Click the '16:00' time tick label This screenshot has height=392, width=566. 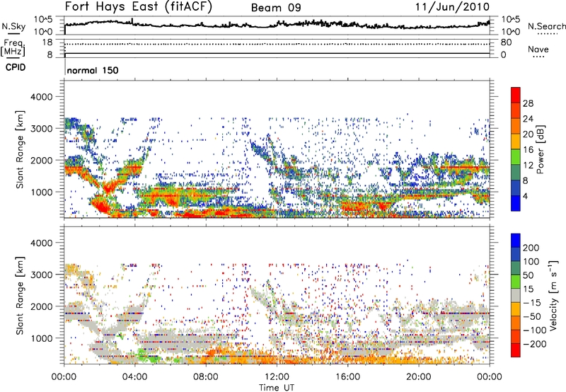pyautogui.click(x=347, y=377)
